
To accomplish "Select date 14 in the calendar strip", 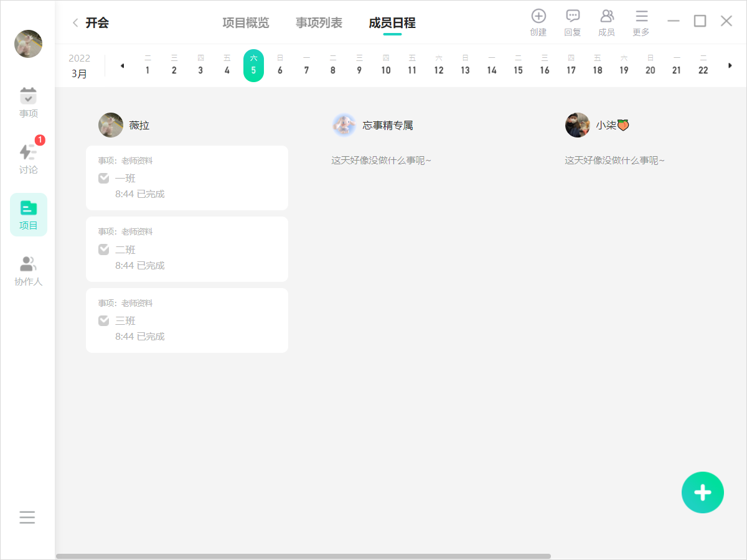I will (492, 65).
